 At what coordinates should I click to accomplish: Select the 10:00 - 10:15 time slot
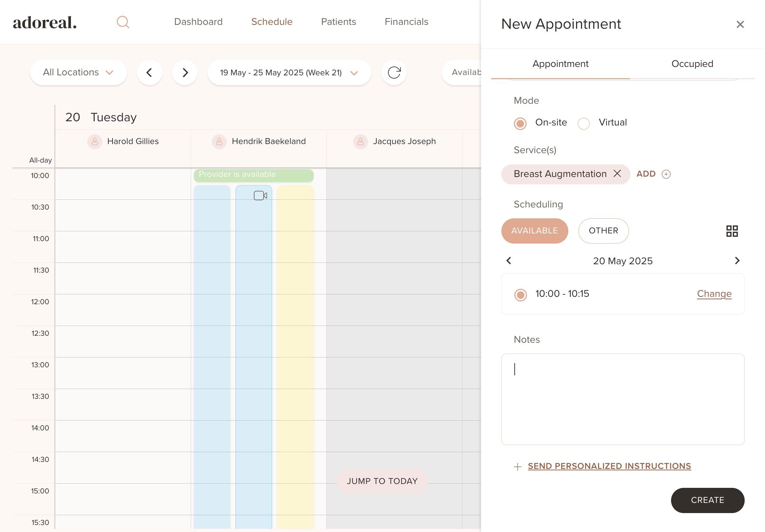[521, 295]
